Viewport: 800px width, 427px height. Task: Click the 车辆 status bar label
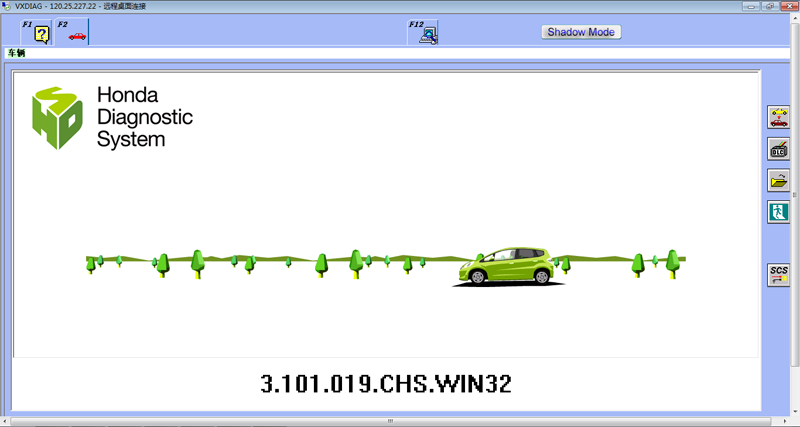point(16,54)
